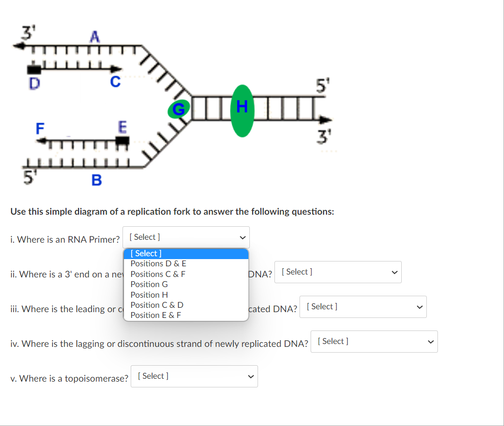Click the green helicase oval labeled G
This screenshot has height=426, width=504.
click(x=178, y=109)
